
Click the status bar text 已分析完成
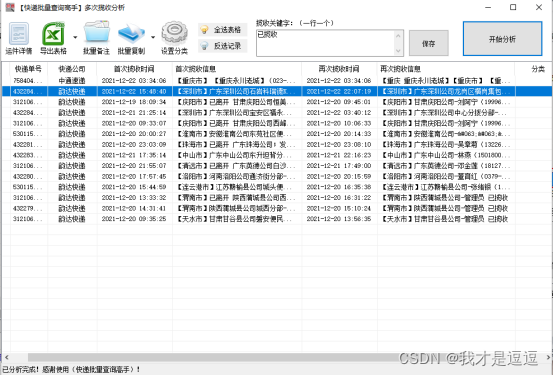pos(71,370)
